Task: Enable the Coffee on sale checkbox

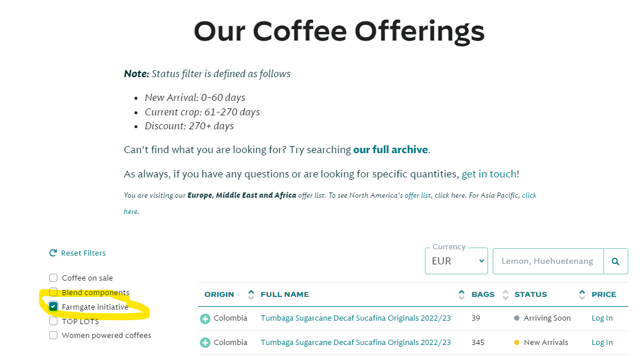Action: (x=53, y=278)
